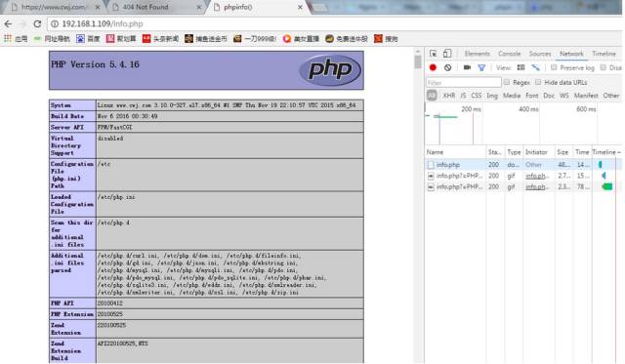Filter requests by WS
The height and width of the screenshot is (364, 625).
pos(564,96)
